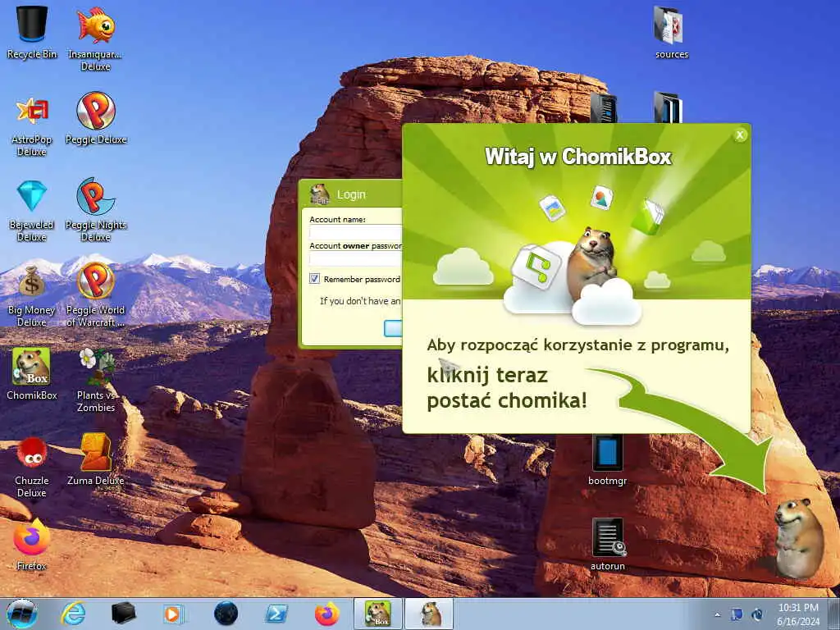Screen dimensions: 840x630
Task: Open Big Money Deluxe icon
Action: [x=32, y=295]
